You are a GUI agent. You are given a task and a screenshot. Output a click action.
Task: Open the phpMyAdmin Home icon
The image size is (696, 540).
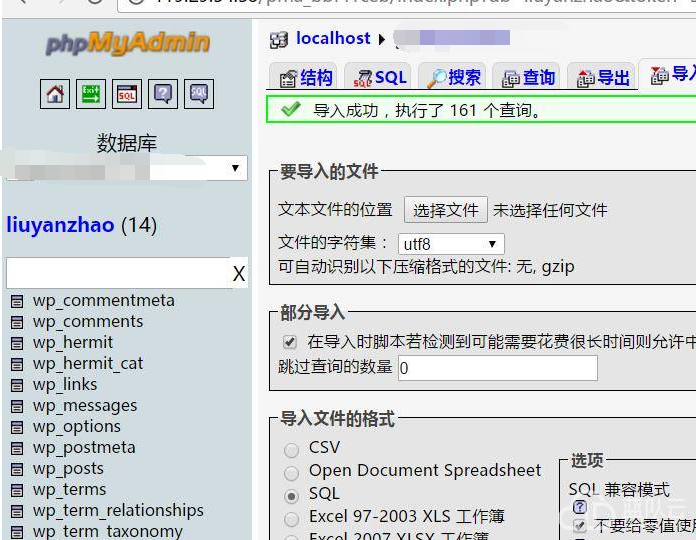coord(55,94)
